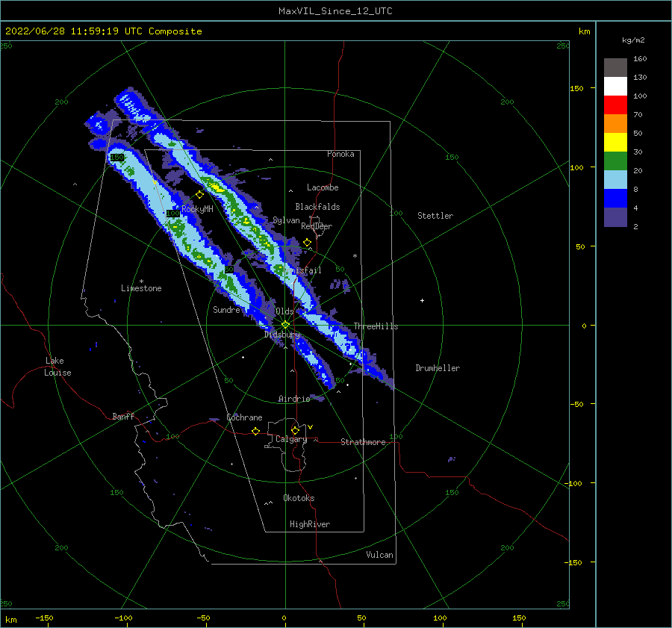Click the 2022/06/28 11:59:19 UTC Composite timestamp
672x628 pixels.
pyautogui.click(x=103, y=31)
